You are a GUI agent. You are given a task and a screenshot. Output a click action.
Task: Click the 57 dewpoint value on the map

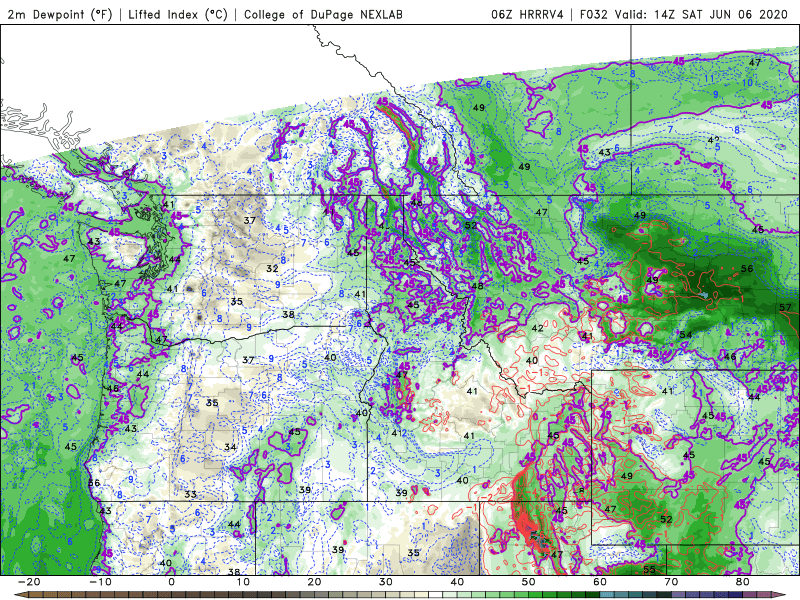(785, 307)
